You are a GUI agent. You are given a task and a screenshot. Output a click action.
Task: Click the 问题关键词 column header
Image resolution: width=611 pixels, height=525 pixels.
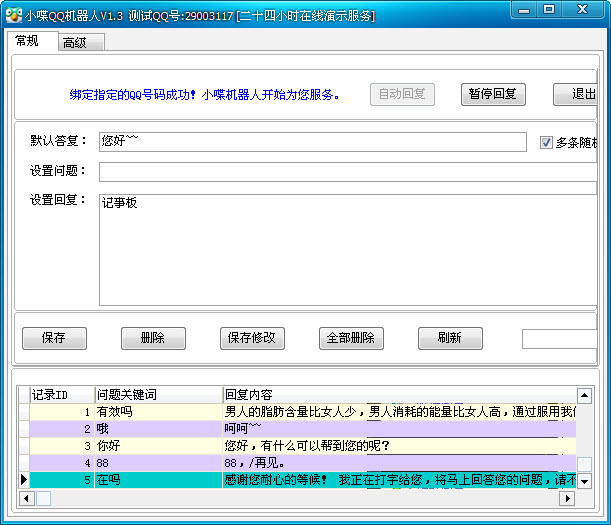159,395
